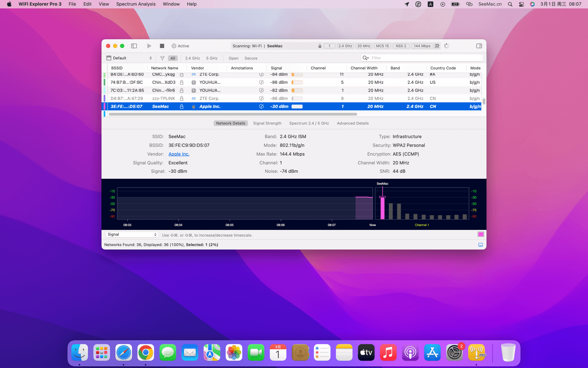This screenshot has height=368, width=588.
Task: Click the blue panel toggle icon in status bar
Action: (481, 245)
